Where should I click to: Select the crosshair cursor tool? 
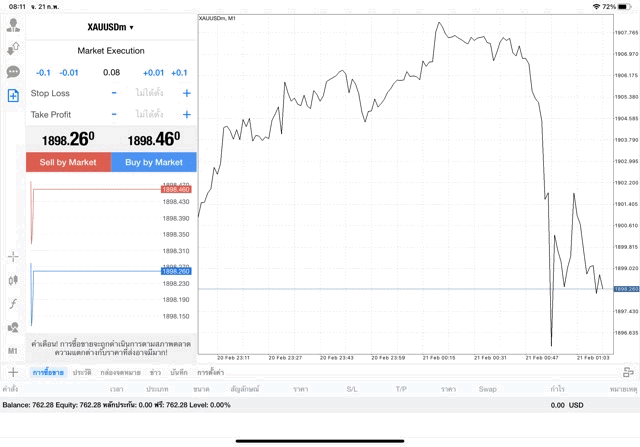pyautogui.click(x=13, y=257)
